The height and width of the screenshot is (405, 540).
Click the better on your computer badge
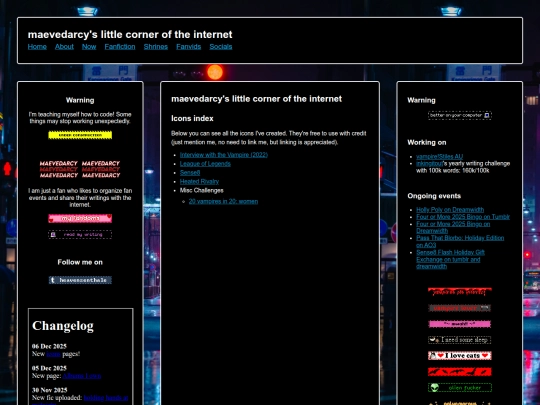coord(459,115)
